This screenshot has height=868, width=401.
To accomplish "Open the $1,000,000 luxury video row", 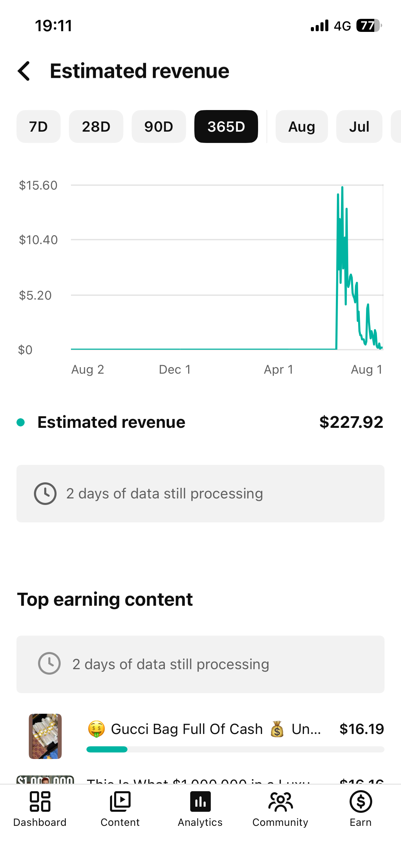I will (200, 780).
